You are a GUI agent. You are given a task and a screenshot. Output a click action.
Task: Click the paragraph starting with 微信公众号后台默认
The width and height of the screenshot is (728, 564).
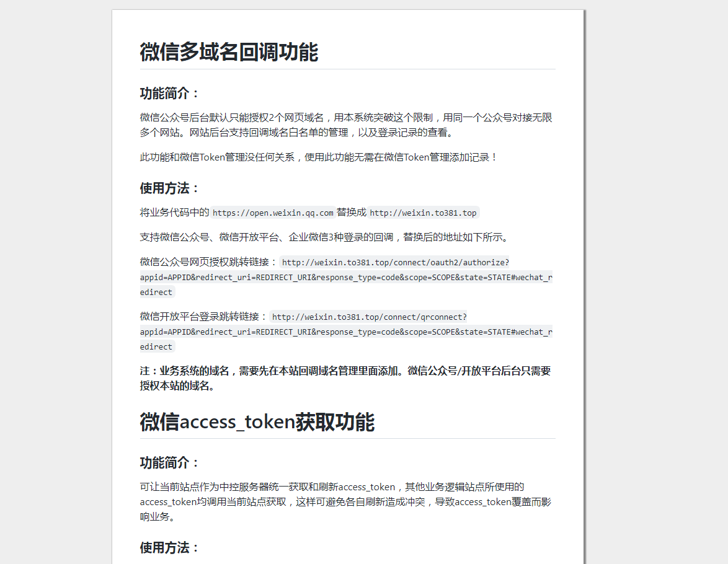pyautogui.click(x=346, y=125)
